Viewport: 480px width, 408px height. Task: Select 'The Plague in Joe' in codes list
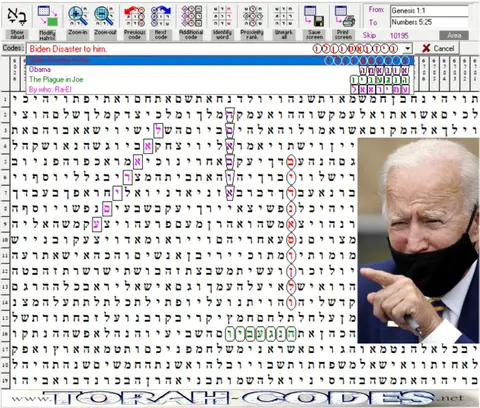coord(220,80)
